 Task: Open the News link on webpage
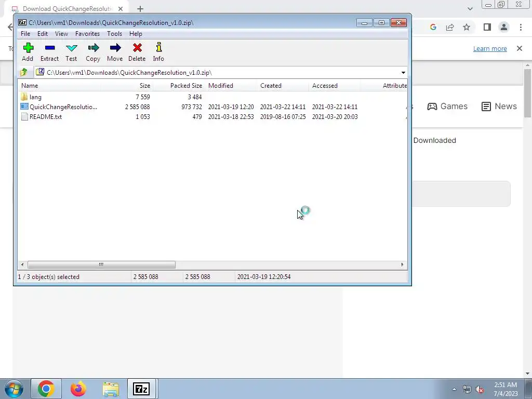[x=499, y=106]
